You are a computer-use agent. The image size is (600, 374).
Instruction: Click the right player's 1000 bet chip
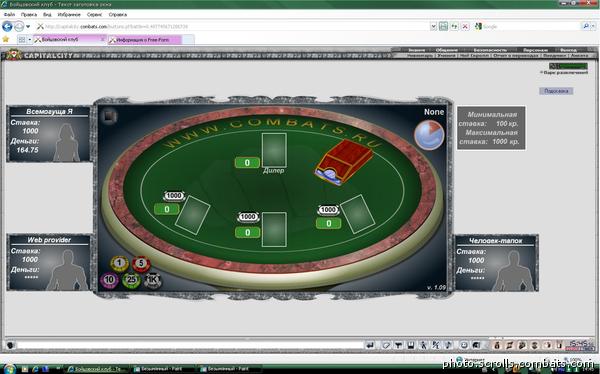pos(328,210)
